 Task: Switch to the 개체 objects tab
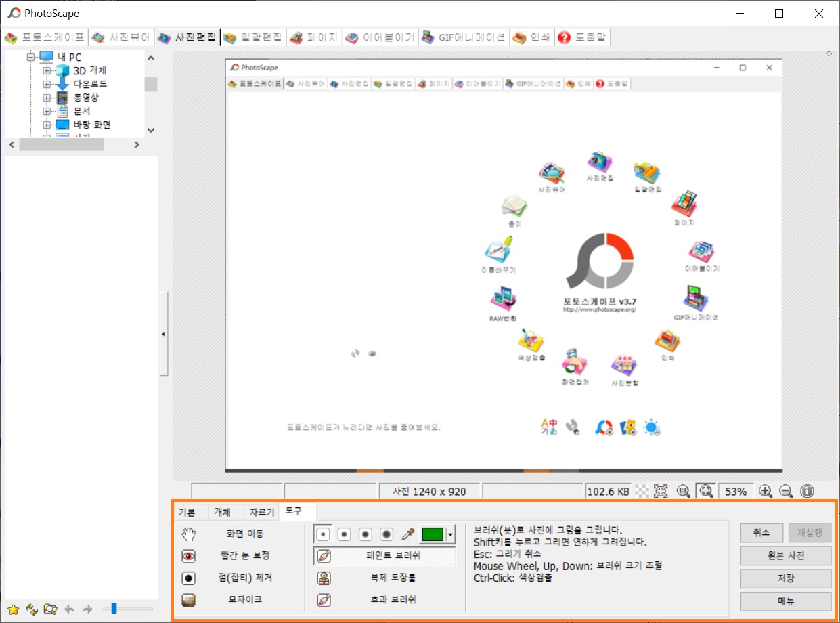pos(222,512)
